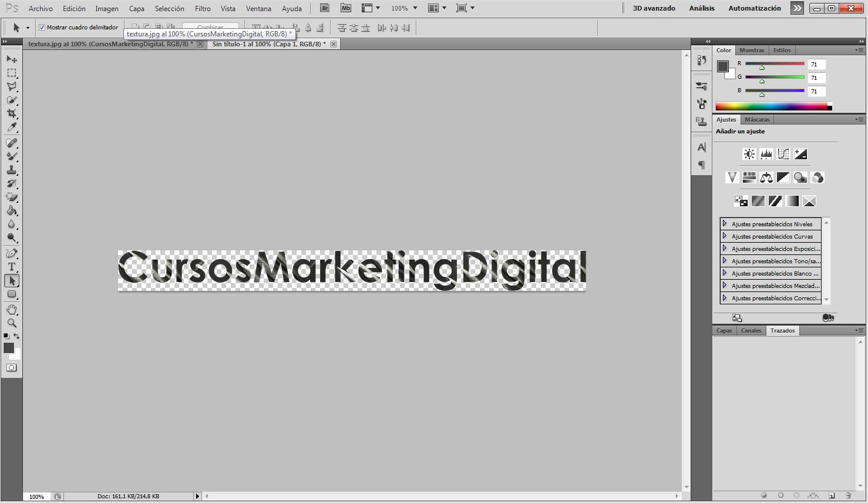The image size is (868, 503).
Task: Switch to the Trazados tab
Action: click(782, 330)
